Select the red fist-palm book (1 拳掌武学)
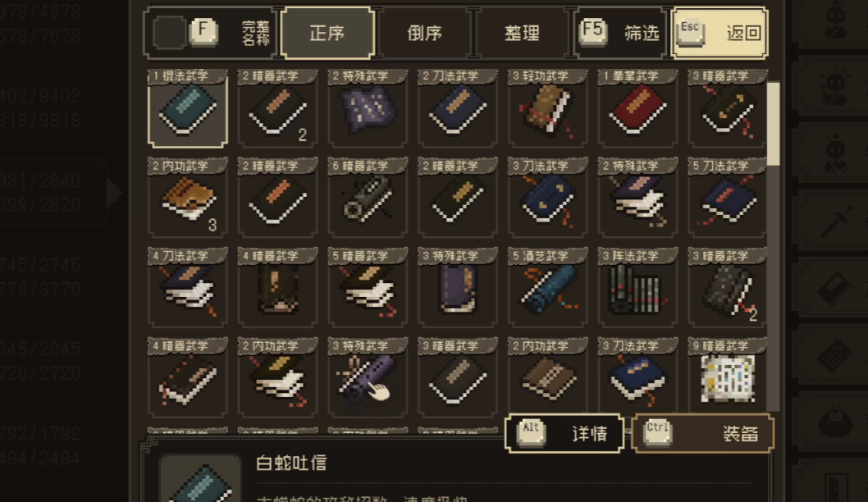Image resolution: width=868 pixels, height=502 pixels. pyautogui.click(x=637, y=108)
